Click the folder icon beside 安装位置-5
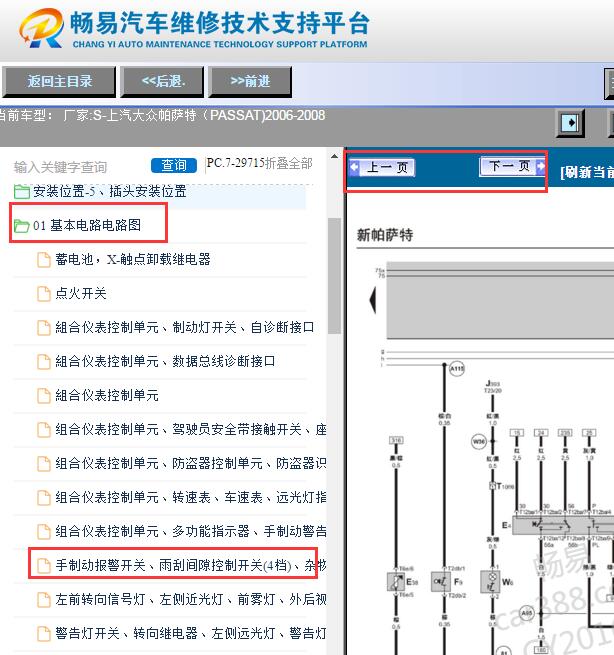 coord(21,192)
